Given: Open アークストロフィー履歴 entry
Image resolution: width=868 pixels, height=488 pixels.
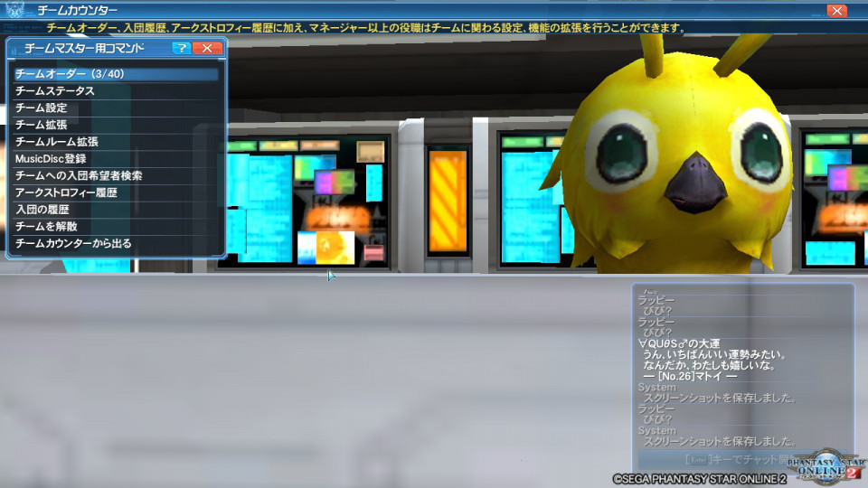Looking at the screenshot, I should point(116,192).
